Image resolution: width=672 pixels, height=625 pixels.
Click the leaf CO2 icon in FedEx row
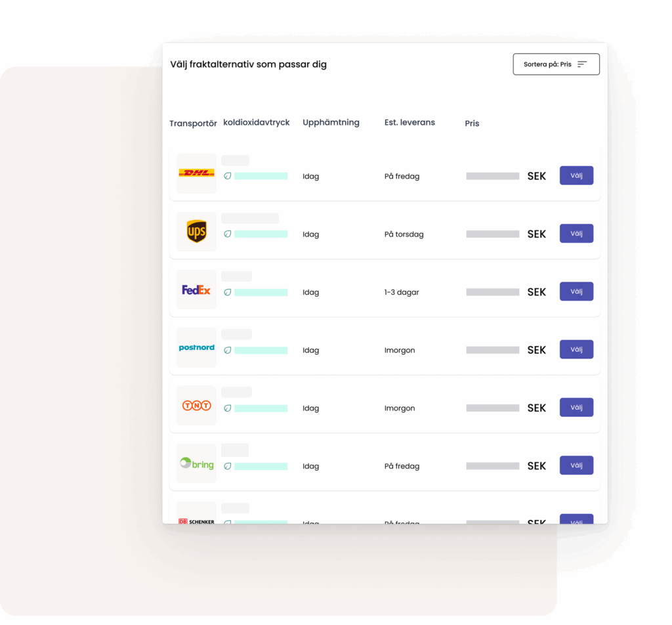pos(228,292)
